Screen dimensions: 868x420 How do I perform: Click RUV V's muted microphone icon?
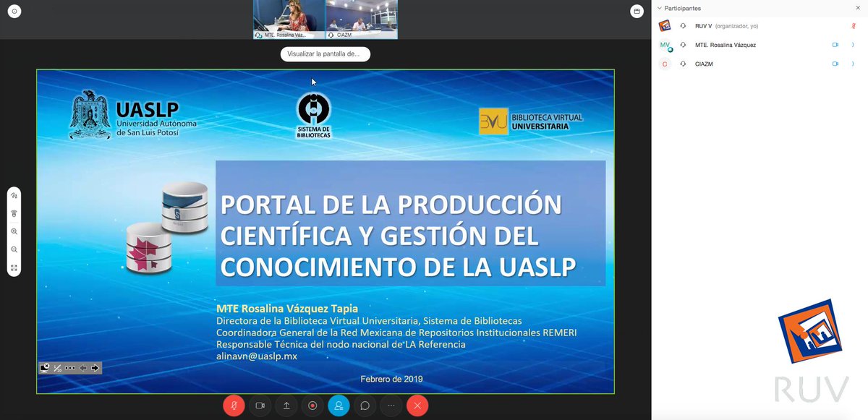pyautogui.click(x=854, y=26)
